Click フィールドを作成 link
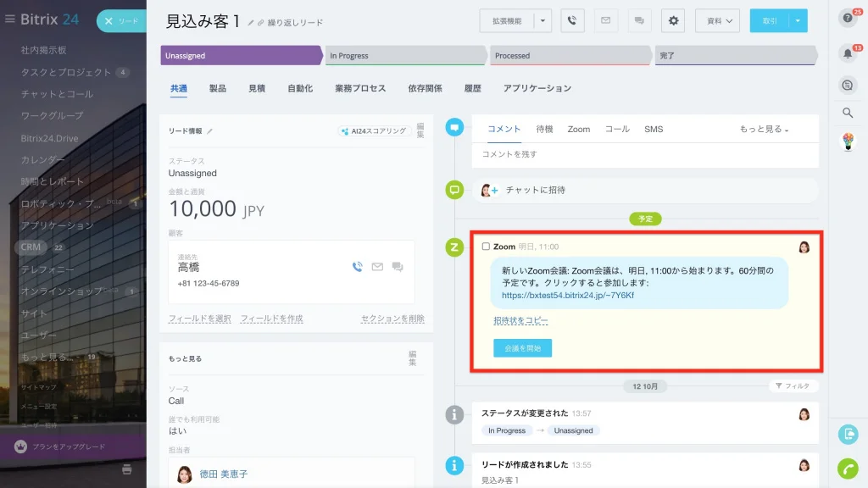This screenshot has height=488, width=868. [x=272, y=319]
